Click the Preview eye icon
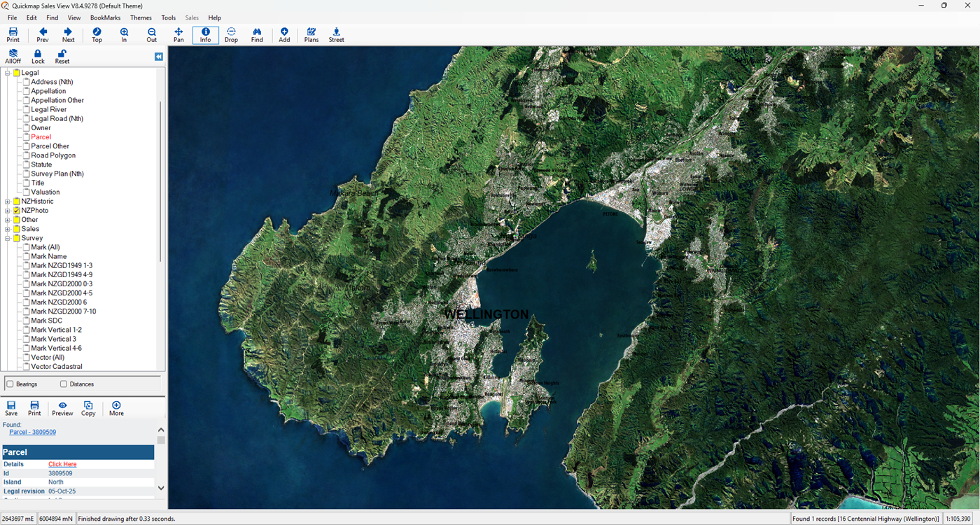 coord(62,409)
